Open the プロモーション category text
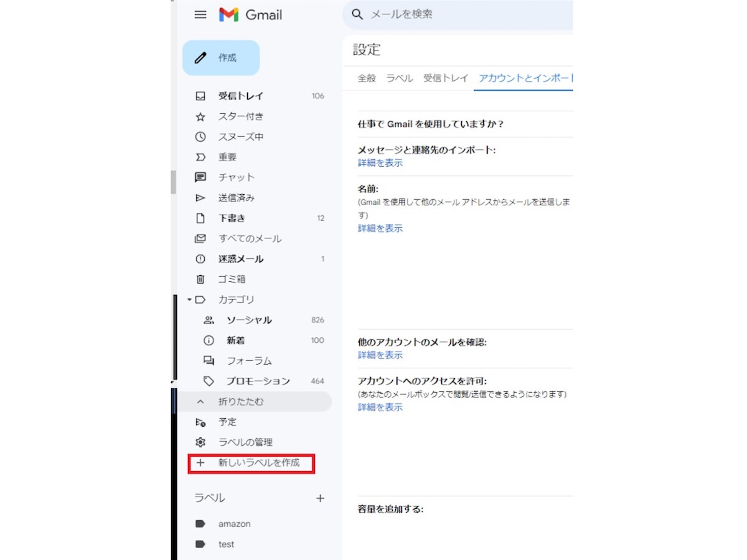747x560 pixels. click(258, 381)
